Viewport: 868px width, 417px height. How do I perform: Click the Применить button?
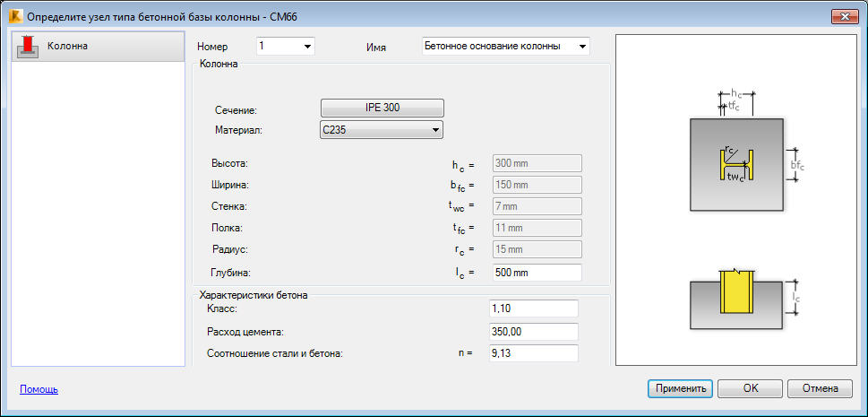coord(681,388)
